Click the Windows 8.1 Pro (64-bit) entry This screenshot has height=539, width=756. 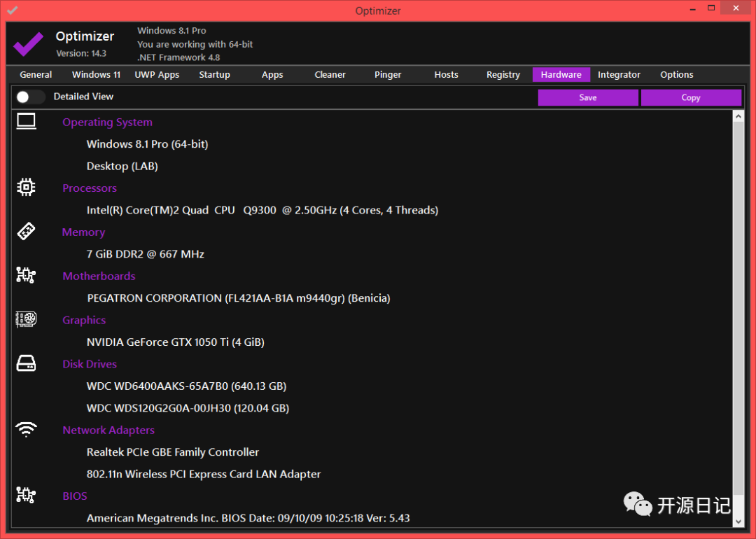tap(147, 144)
